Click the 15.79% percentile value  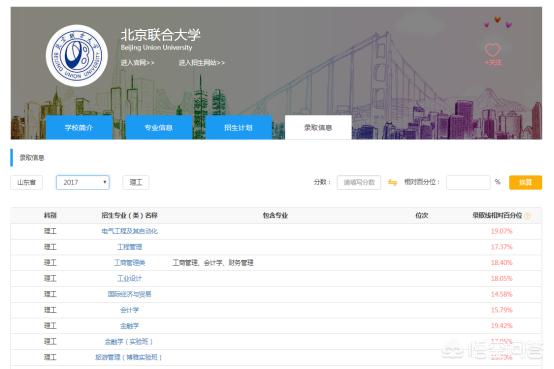(501, 310)
